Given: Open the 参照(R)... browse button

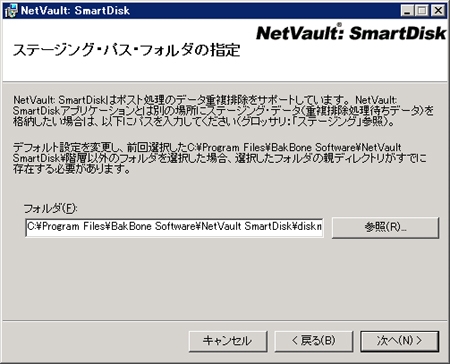Looking at the screenshot, I should [x=385, y=228].
